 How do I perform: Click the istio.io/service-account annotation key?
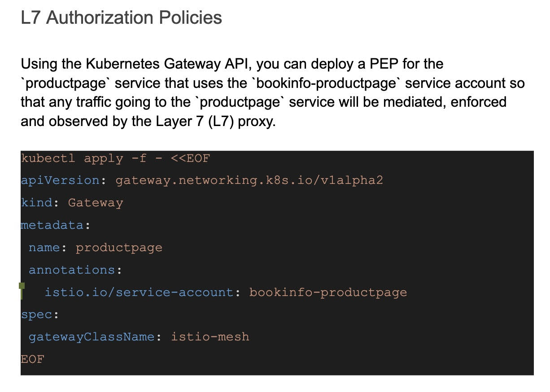click(139, 292)
